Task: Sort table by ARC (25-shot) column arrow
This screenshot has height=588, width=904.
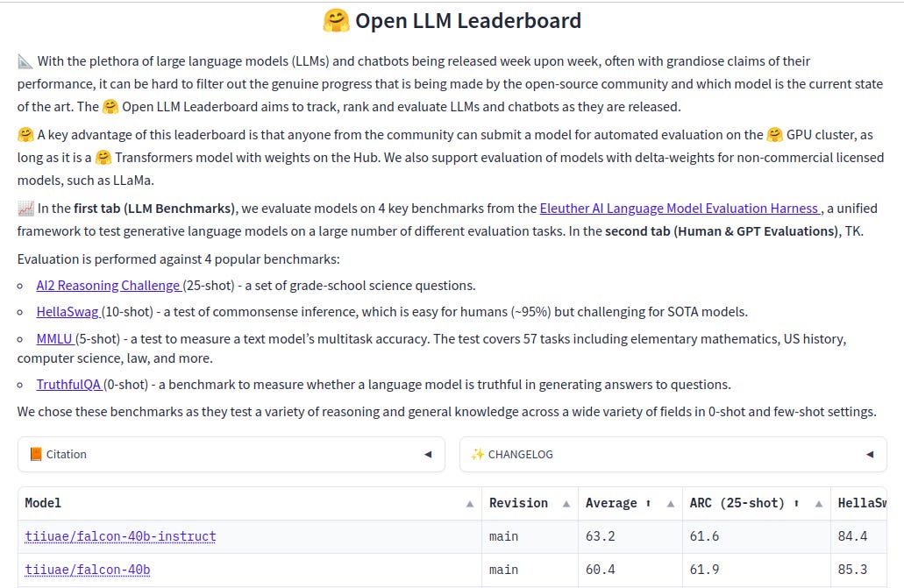Action: click(819, 504)
